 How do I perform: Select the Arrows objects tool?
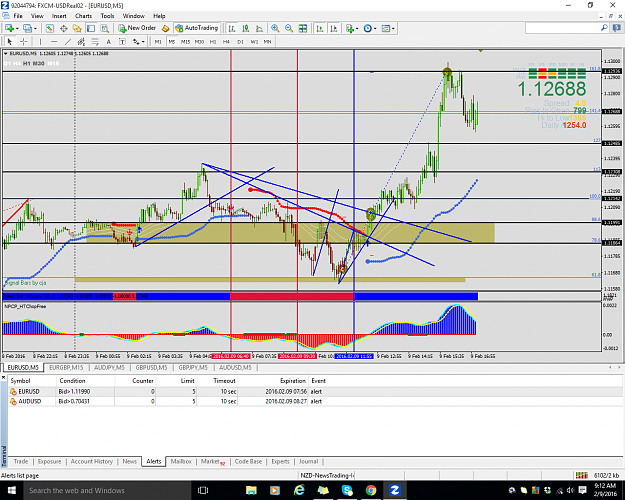click(136, 41)
